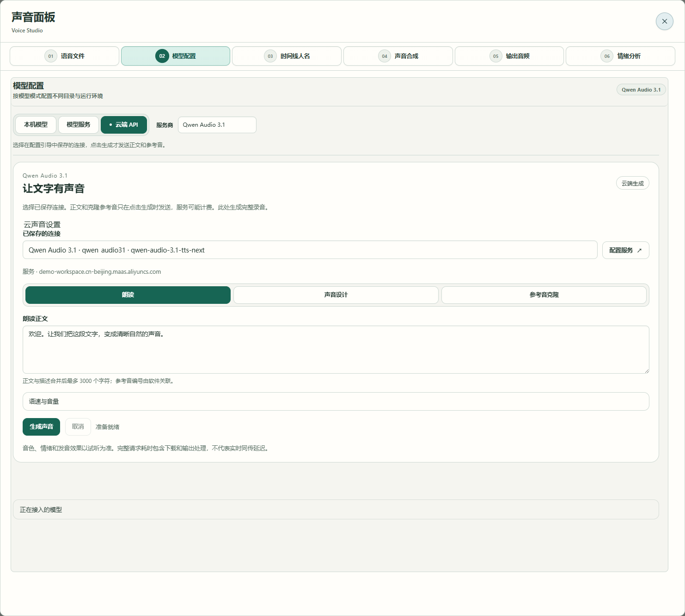Focus the 朗读正文 text area
This screenshot has height=616, width=685.
coord(336,350)
